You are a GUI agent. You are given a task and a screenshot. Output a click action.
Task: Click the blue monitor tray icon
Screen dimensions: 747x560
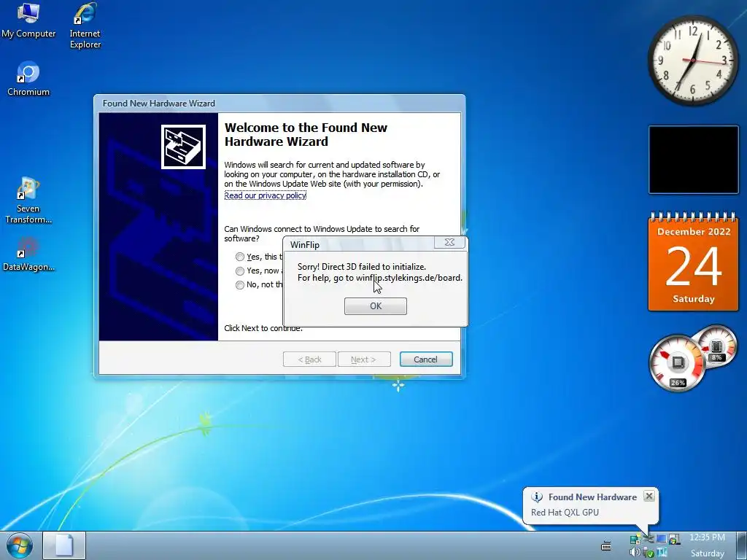point(662,539)
